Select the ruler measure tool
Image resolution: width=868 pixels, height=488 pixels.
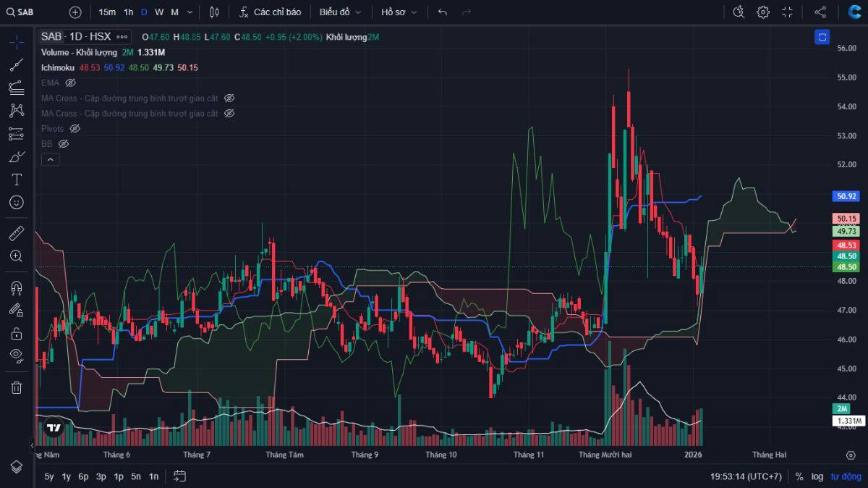tap(16, 233)
